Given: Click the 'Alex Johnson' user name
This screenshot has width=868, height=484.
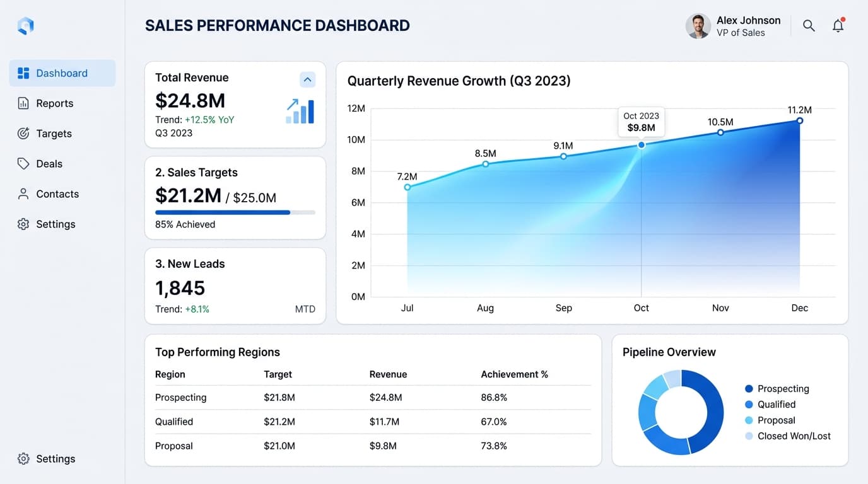Looking at the screenshot, I should coord(748,20).
